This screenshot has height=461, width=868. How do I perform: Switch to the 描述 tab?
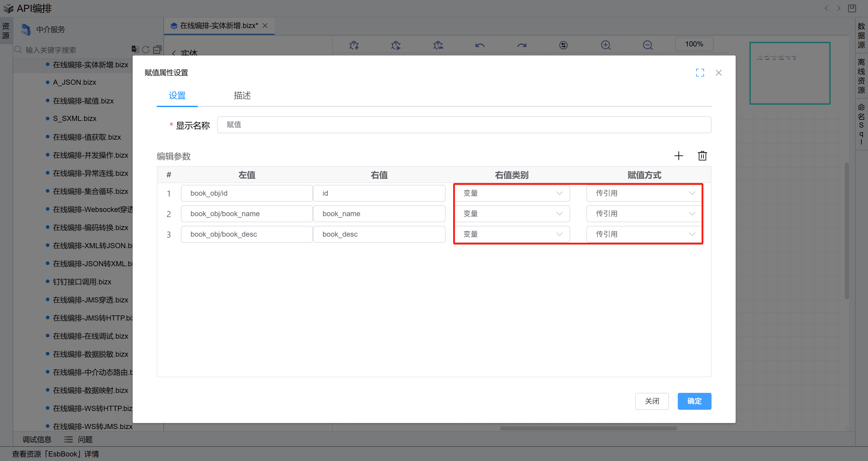(x=242, y=96)
